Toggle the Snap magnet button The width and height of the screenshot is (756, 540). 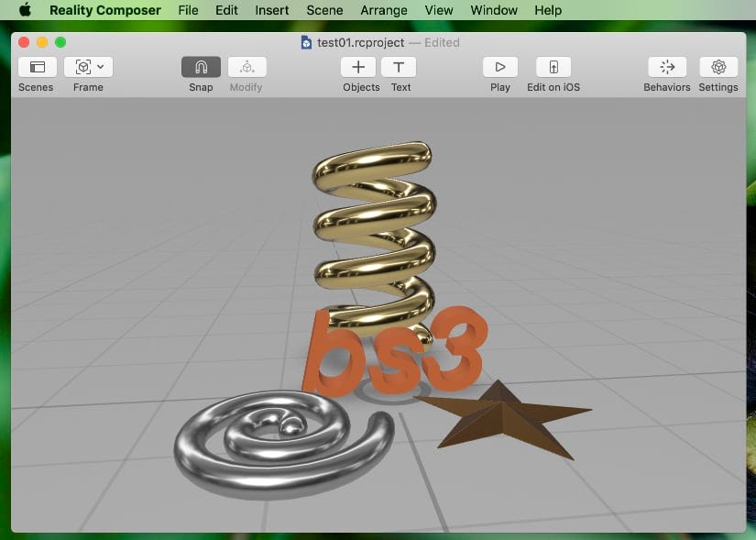(201, 67)
